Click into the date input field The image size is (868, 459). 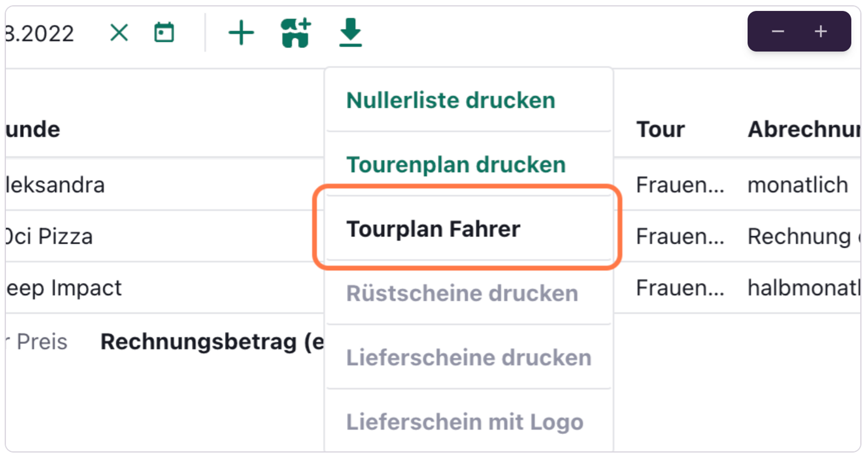[x=40, y=33]
